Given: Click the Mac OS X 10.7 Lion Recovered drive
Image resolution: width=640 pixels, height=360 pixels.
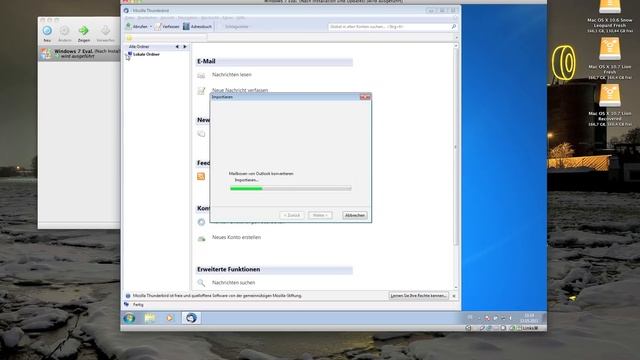Looking at the screenshot, I should click(x=609, y=105).
